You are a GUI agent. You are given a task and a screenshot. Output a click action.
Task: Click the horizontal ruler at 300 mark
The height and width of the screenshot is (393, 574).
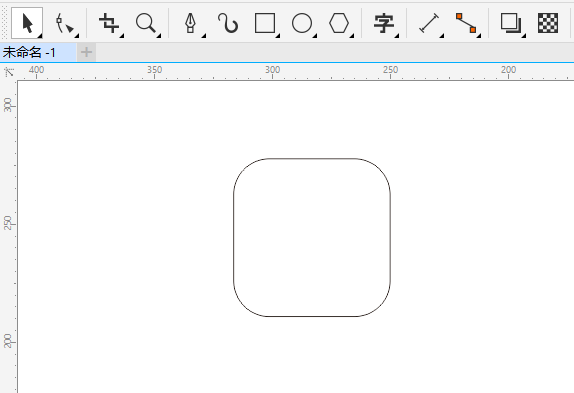pyautogui.click(x=272, y=72)
